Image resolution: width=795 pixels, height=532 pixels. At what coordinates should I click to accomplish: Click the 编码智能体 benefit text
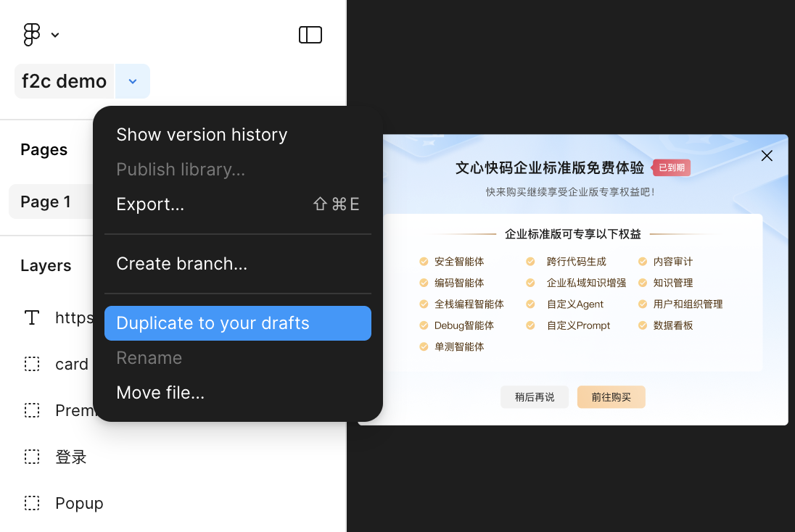[459, 283]
